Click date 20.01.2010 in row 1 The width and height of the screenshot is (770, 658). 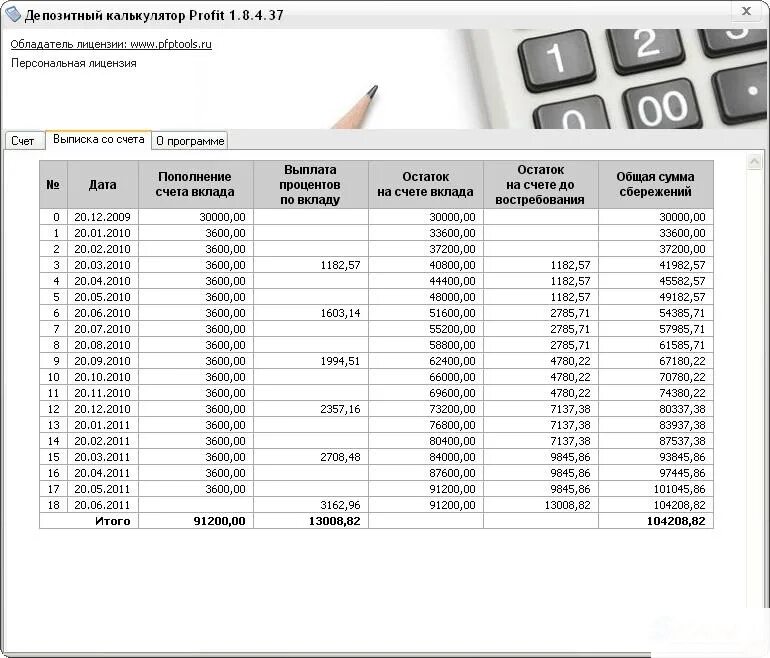(x=103, y=233)
